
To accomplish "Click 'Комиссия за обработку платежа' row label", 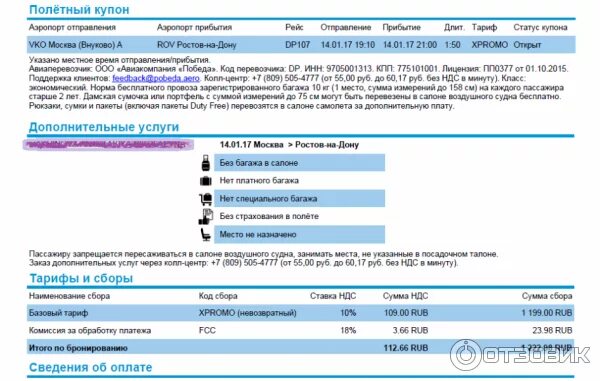I will [90, 331].
